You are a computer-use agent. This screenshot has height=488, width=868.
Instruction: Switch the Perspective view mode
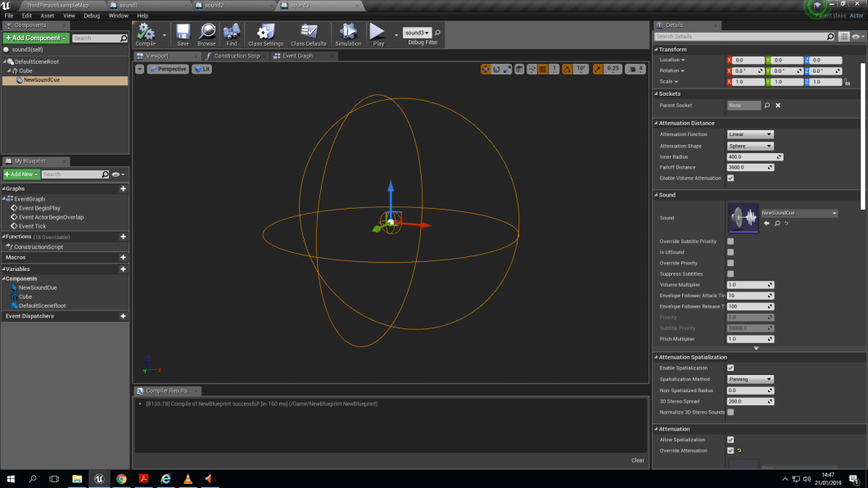tap(169, 69)
